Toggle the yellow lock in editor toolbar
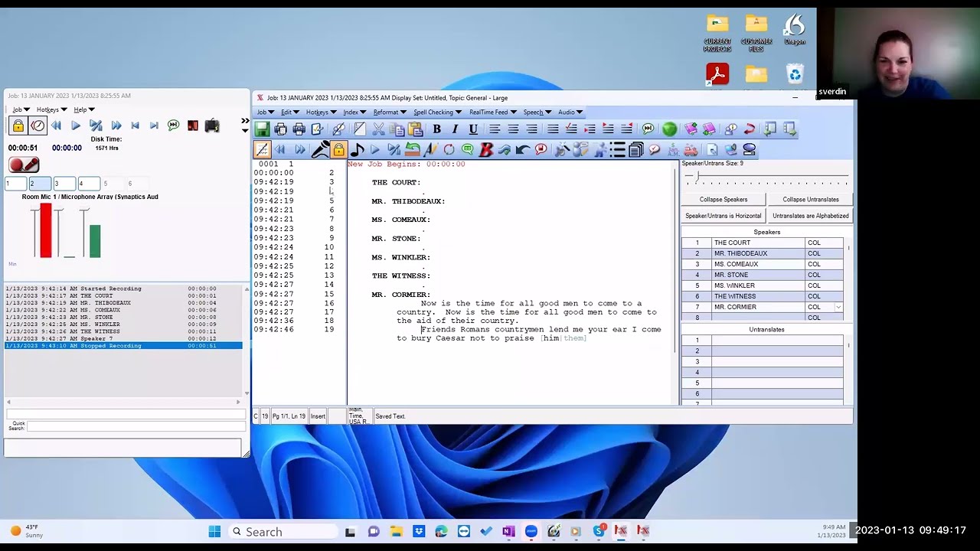This screenshot has width=980, height=551. (x=338, y=150)
